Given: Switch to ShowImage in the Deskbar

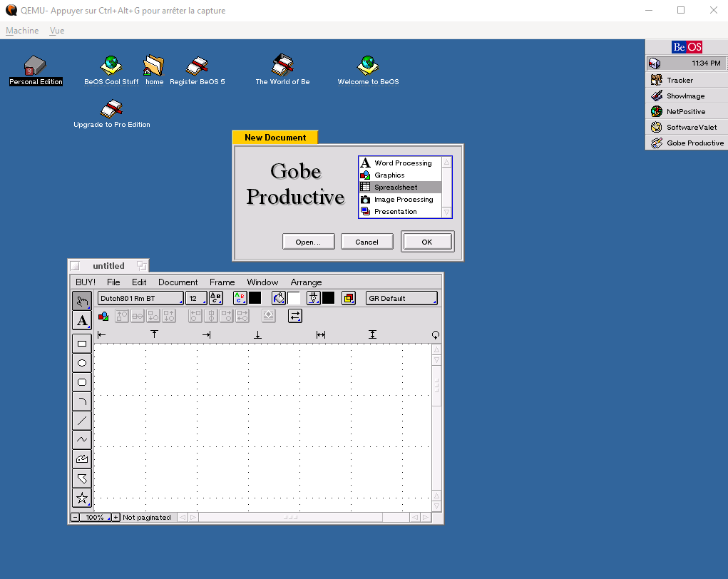Looking at the screenshot, I should coord(687,96).
